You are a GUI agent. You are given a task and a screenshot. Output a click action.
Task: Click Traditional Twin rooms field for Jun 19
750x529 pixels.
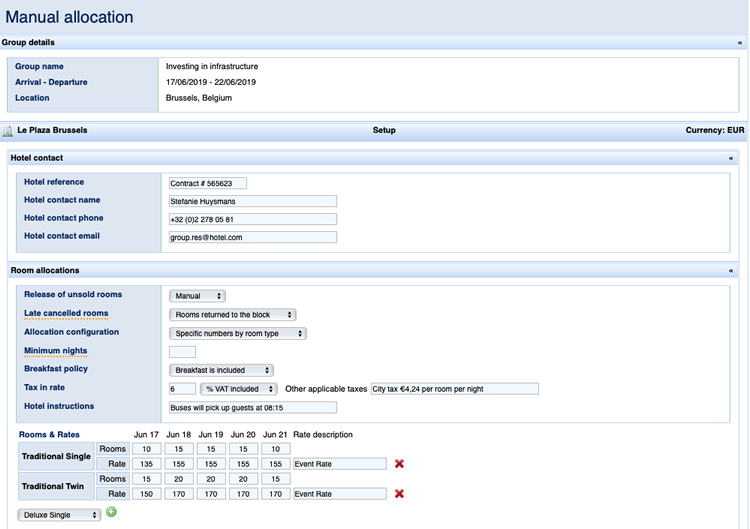click(x=211, y=479)
